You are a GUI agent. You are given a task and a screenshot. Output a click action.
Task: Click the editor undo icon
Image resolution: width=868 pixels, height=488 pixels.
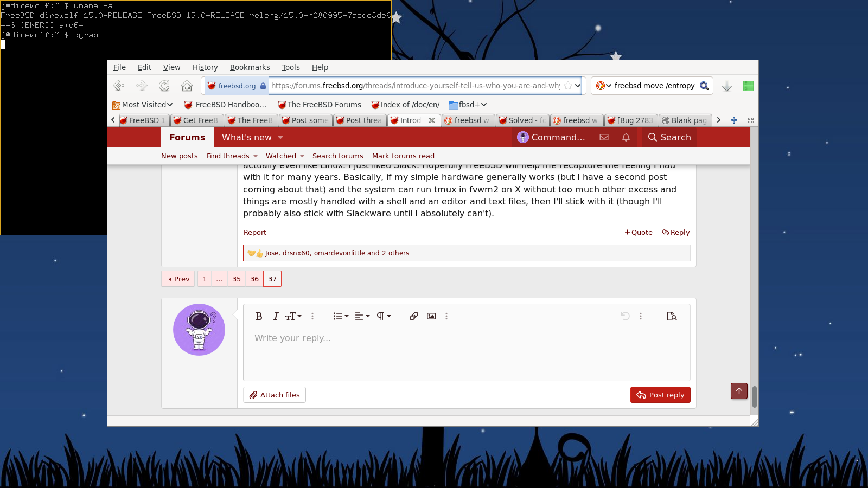[625, 316]
